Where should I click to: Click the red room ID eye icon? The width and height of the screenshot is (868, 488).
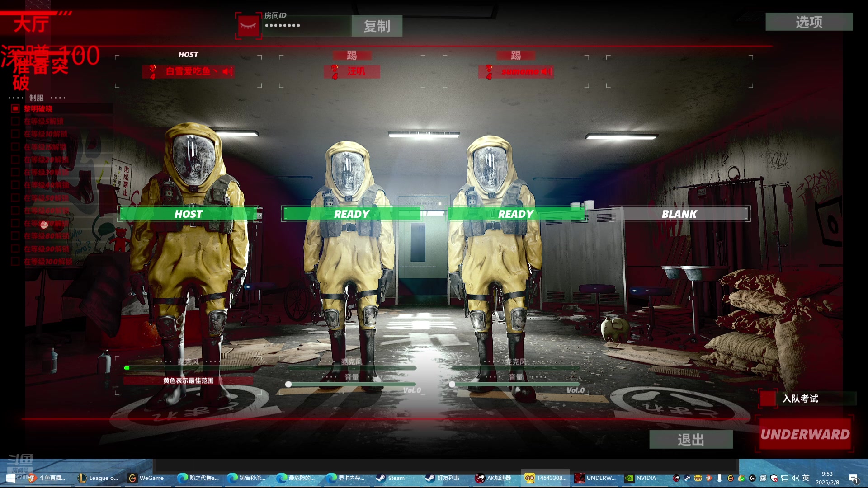[x=248, y=26]
